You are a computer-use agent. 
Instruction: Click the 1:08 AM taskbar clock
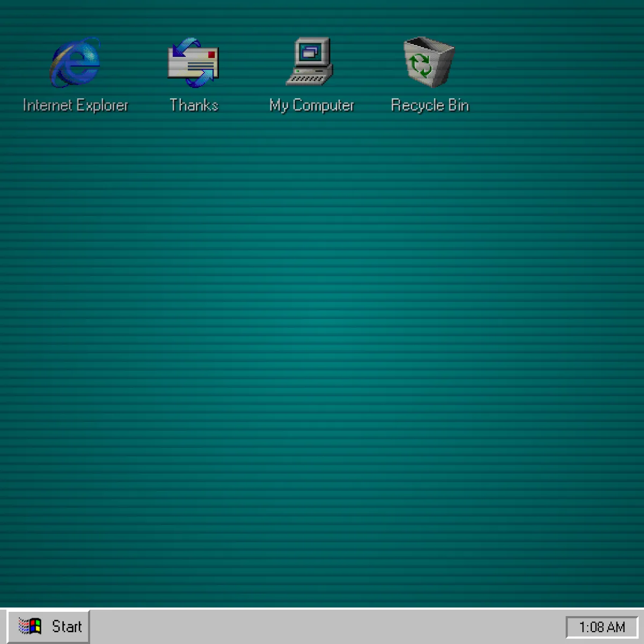tap(602, 627)
